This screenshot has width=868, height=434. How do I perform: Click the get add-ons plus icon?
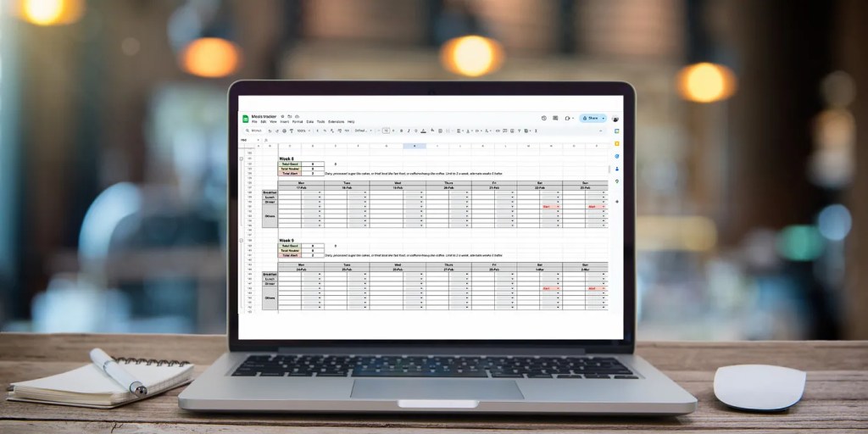[617, 201]
